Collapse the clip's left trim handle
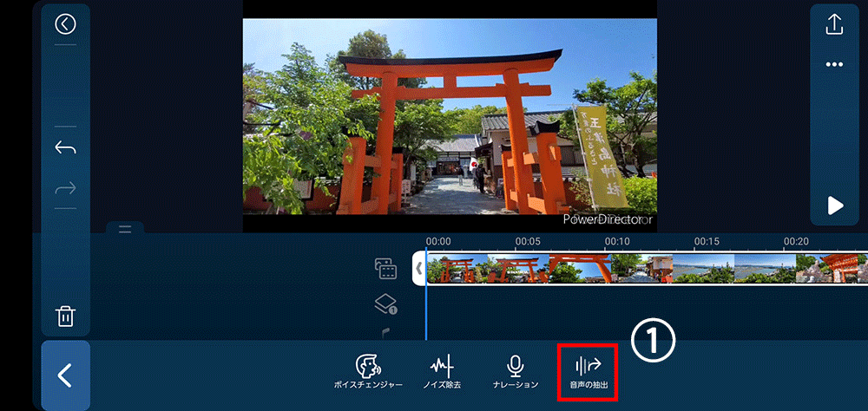 tap(419, 268)
